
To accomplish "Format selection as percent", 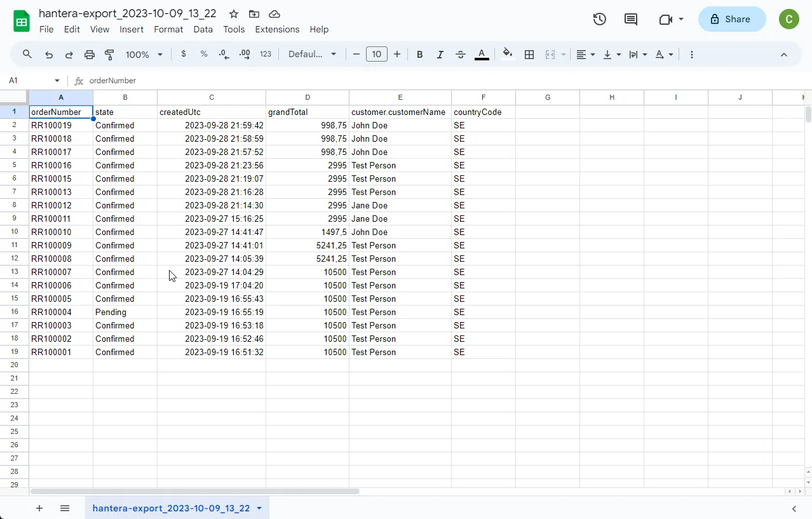I will pos(203,54).
